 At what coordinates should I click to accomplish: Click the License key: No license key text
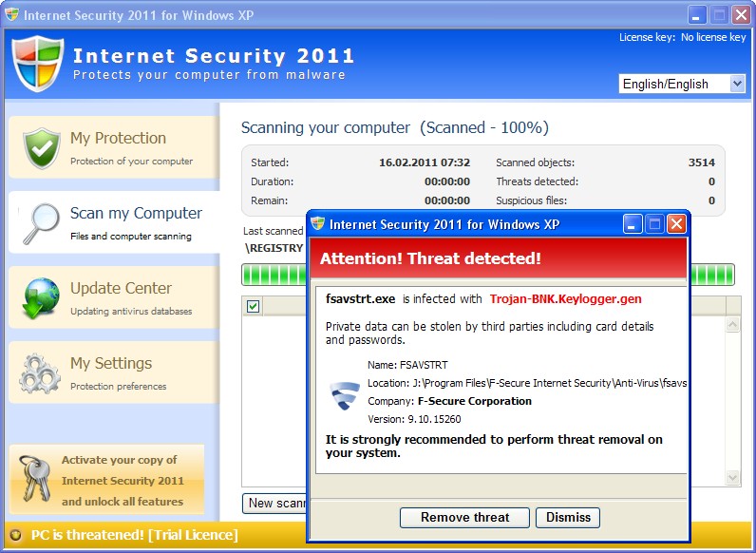pyautogui.click(x=682, y=37)
